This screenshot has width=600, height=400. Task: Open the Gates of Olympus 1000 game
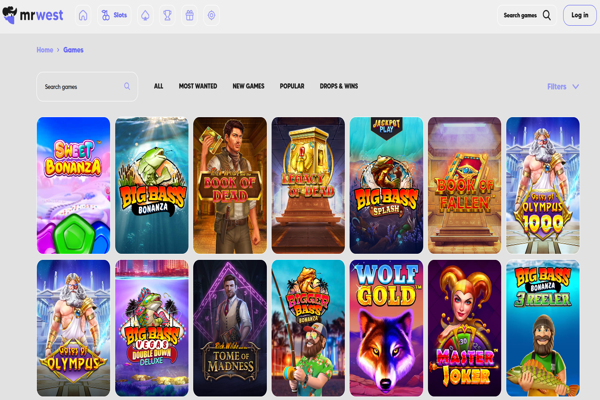(x=543, y=185)
